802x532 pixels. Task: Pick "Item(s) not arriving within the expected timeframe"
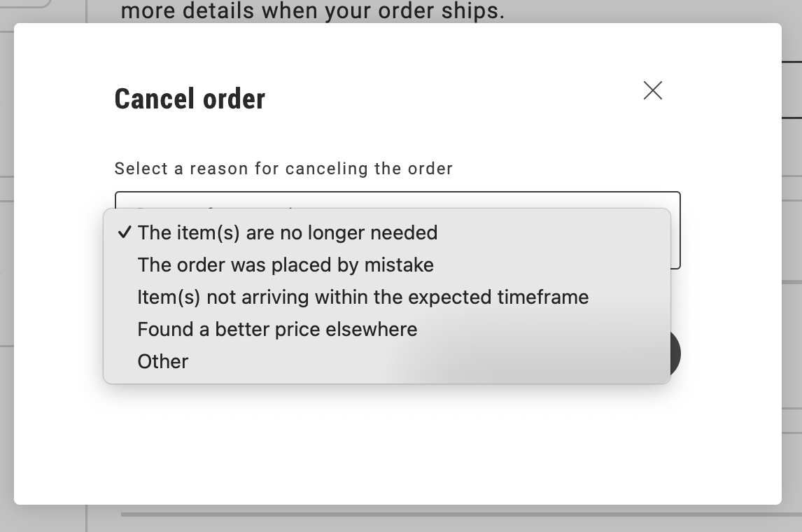click(x=363, y=297)
